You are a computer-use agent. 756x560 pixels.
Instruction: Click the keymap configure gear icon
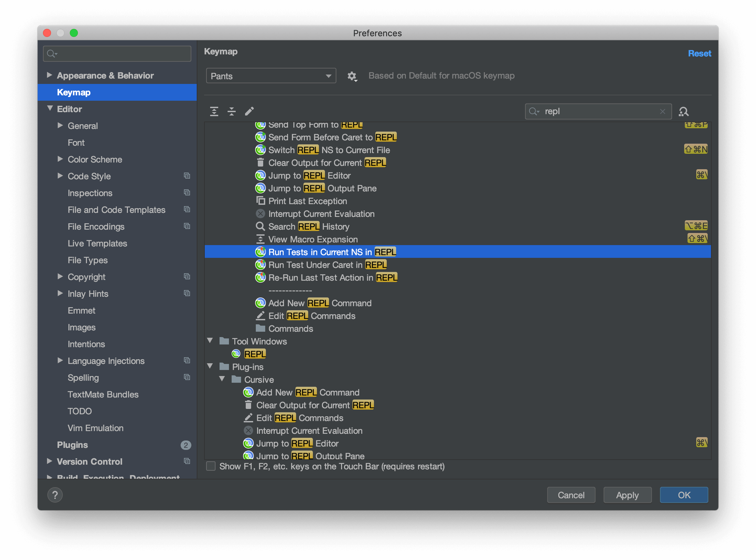[352, 75]
